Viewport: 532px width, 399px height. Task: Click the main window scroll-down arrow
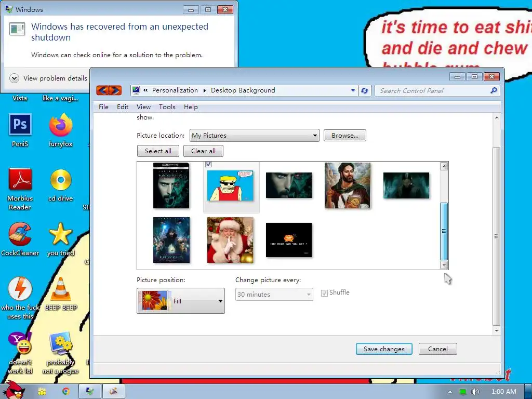tap(496, 330)
